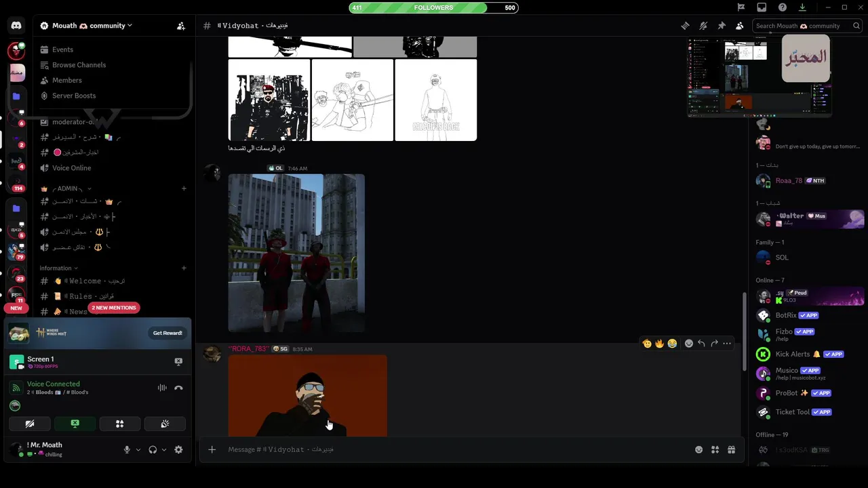Open the soldier sketch thumbnail with red beret
The image size is (868, 488).
pyautogui.click(x=269, y=100)
